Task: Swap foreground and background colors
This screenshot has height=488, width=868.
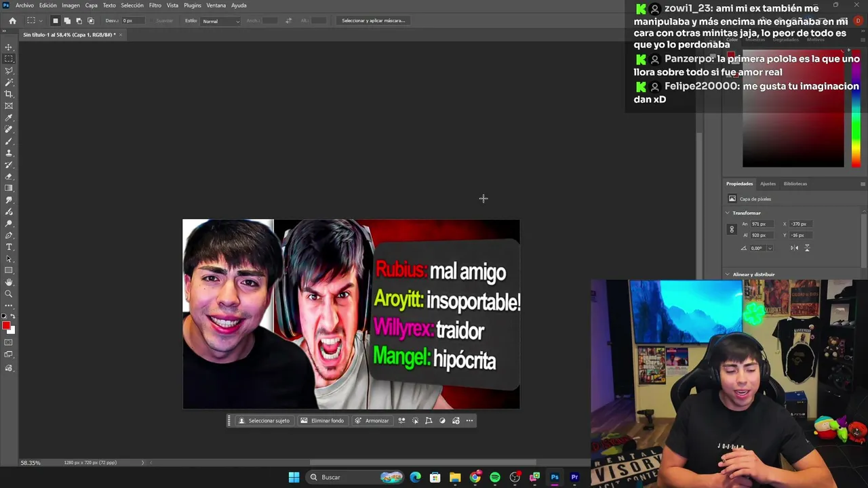Action: pyautogui.click(x=12, y=317)
